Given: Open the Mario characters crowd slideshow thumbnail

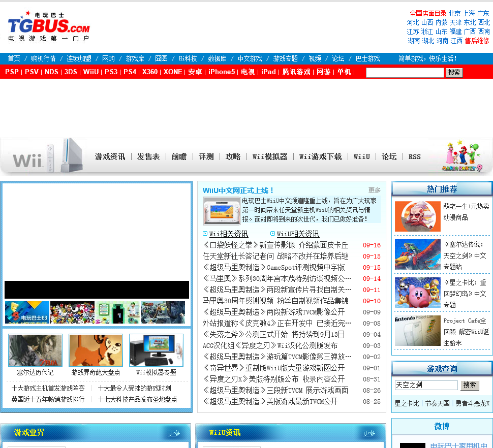Looking at the screenshot, I should click(72, 312).
